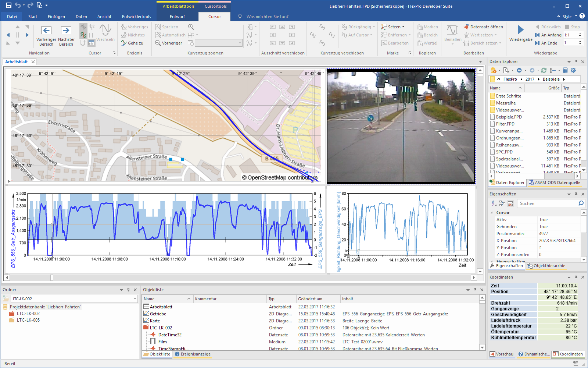Click the Beispiele breadcrumb in path bar
The image size is (588, 368).
coord(551,79)
